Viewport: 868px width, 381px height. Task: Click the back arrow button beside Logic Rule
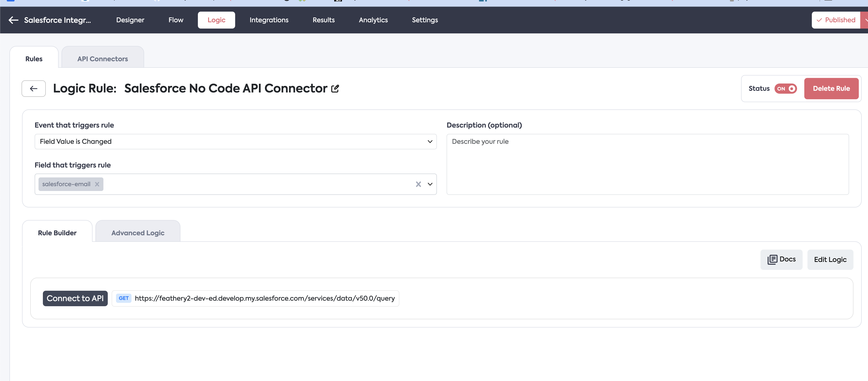coord(34,89)
